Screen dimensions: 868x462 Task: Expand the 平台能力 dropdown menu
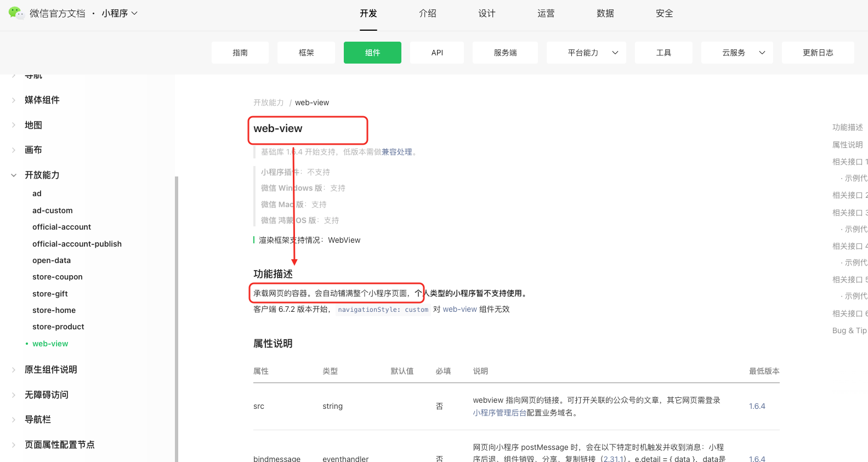[x=586, y=53]
